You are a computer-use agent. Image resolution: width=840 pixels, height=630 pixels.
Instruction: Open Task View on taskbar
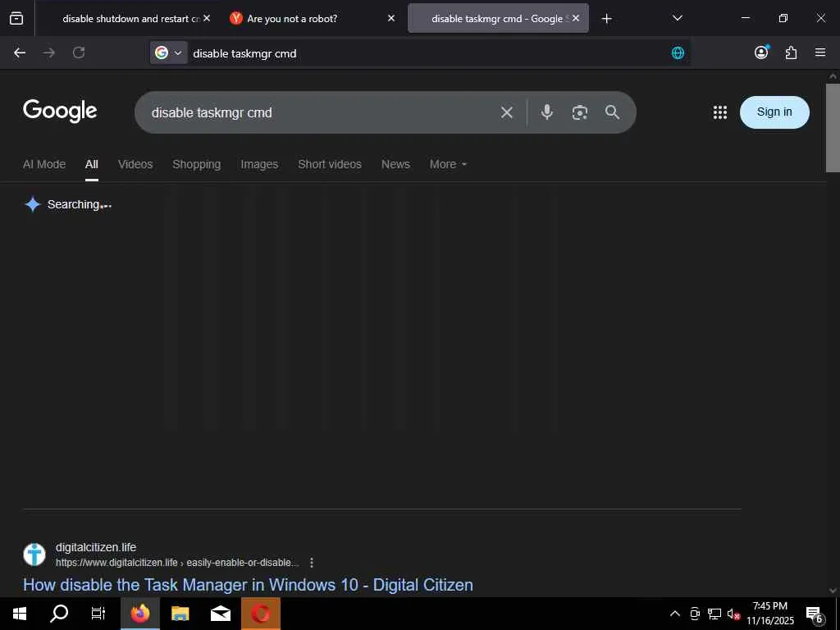pyautogui.click(x=98, y=614)
